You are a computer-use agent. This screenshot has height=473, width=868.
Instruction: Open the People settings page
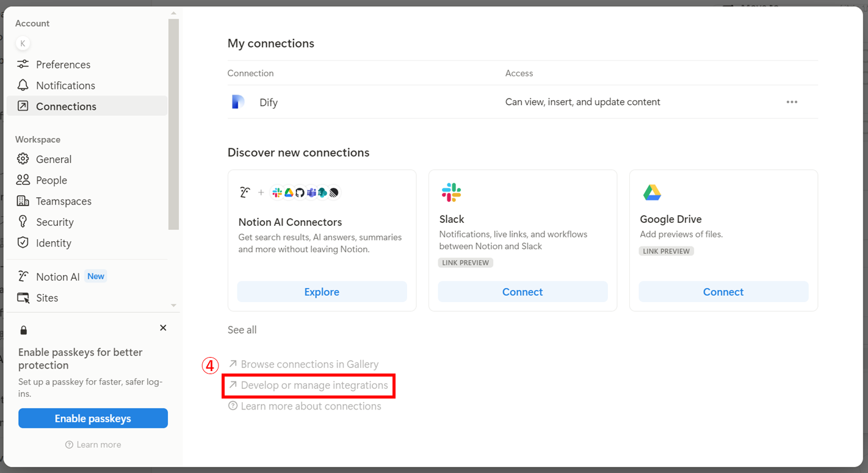coord(51,180)
